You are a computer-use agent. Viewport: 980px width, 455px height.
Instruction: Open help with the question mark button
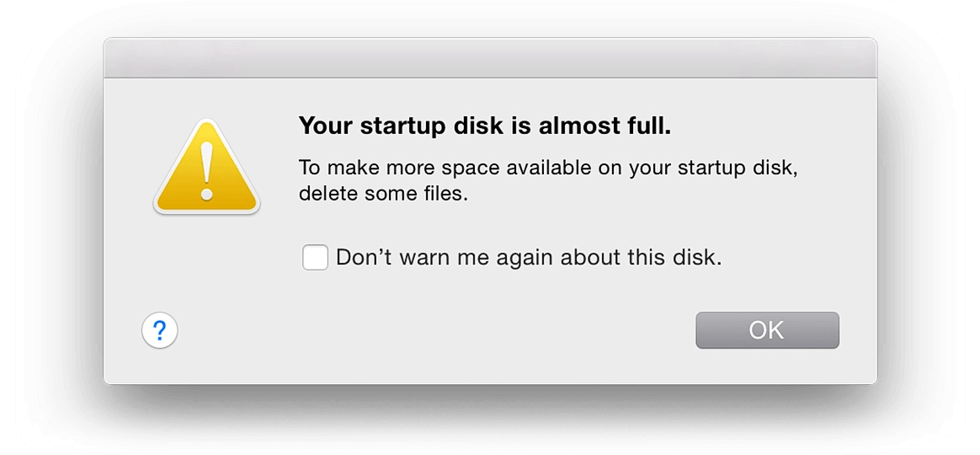pyautogui.click(x=159, y=330)
